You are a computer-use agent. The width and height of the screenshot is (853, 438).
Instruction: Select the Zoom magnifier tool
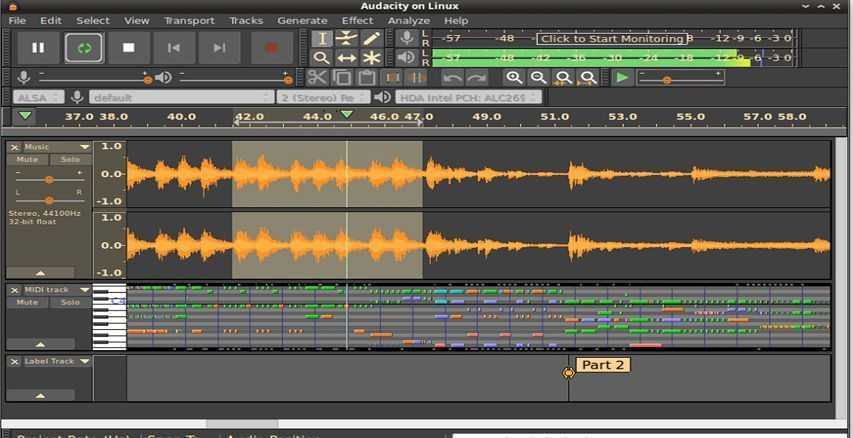pyautogui.click(x=322, y=58)
